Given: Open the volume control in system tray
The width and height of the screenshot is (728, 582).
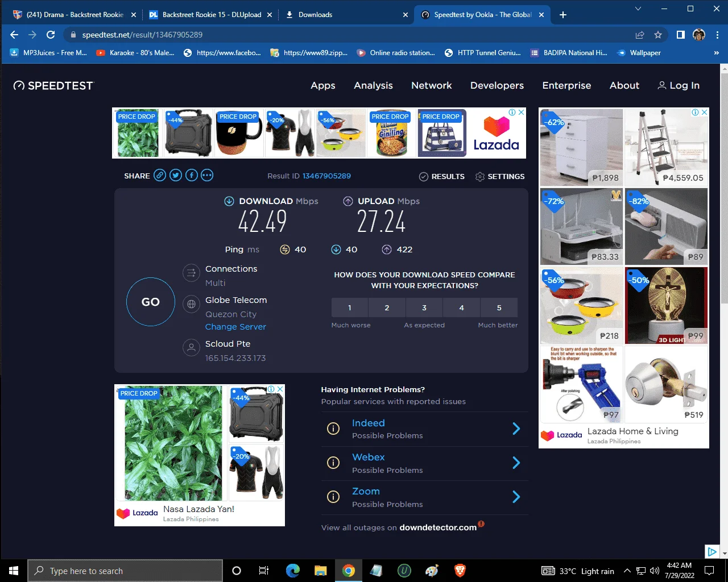Looking at the screenshot, I should [655, 571].
